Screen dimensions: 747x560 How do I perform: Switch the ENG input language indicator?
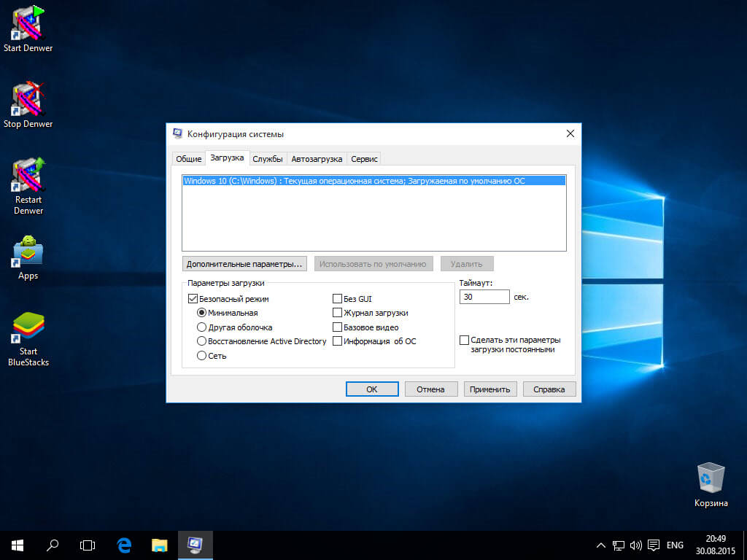coord(675,545)
